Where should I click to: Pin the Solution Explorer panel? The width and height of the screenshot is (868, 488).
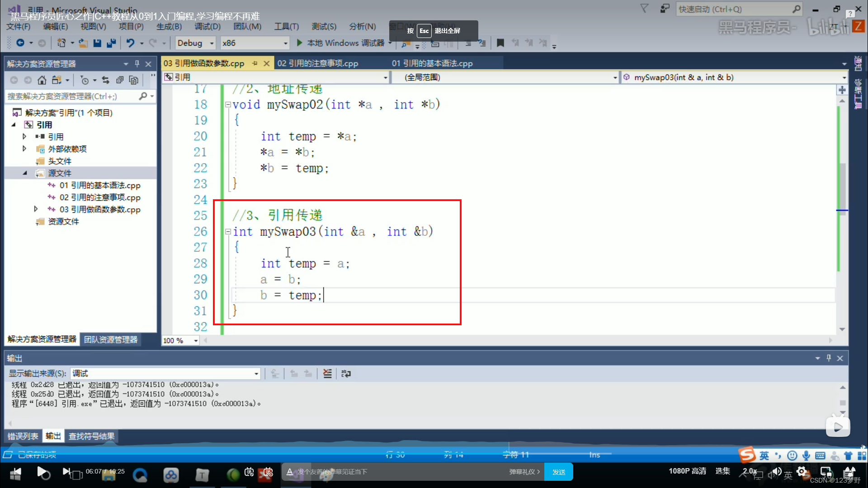(137, 64)
